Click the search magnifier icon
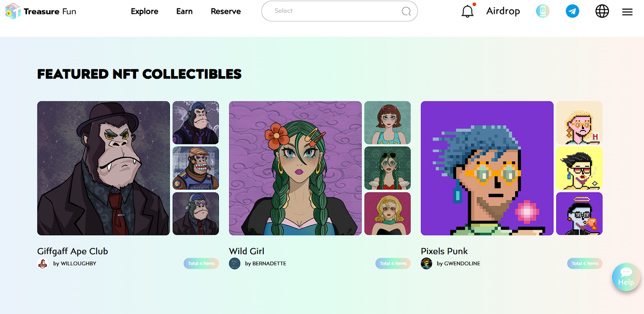644x314 pixels. (x=406, y=11)
